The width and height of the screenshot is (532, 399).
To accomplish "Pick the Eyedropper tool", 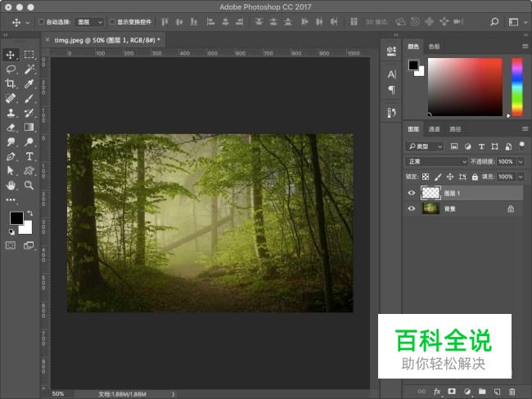I will (29, 84).
